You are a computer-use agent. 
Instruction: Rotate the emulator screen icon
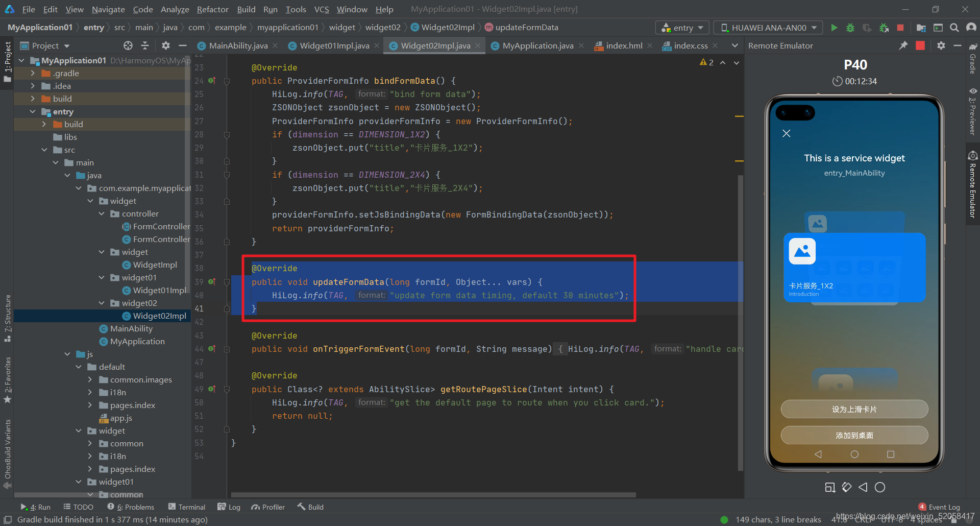pyautogui.click(x=847, y=487)
